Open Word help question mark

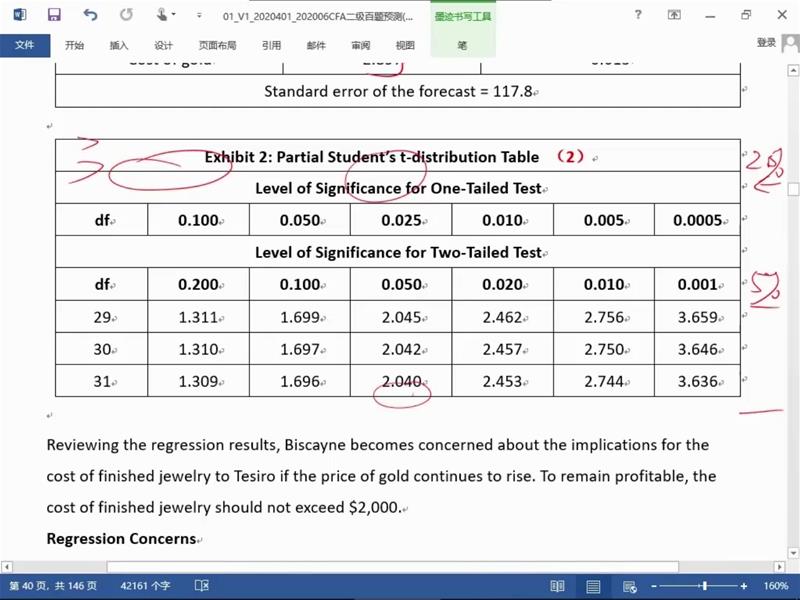tap(638, 15)
